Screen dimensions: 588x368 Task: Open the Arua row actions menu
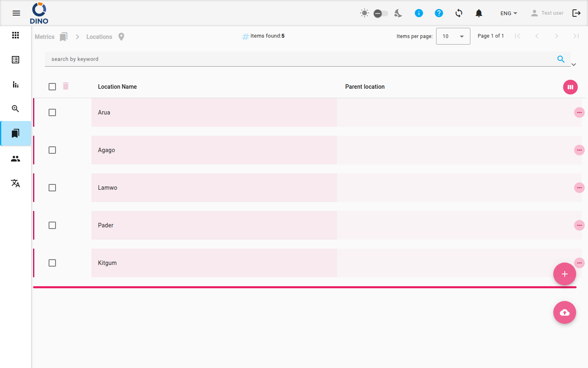(x=579, y=112)
